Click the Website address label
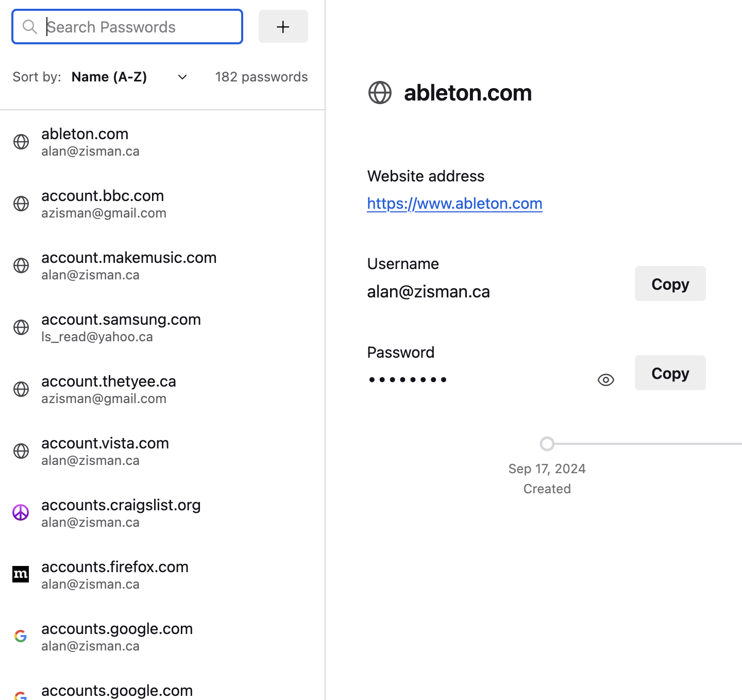The image size is (742, 700). [x=426, y=176]
